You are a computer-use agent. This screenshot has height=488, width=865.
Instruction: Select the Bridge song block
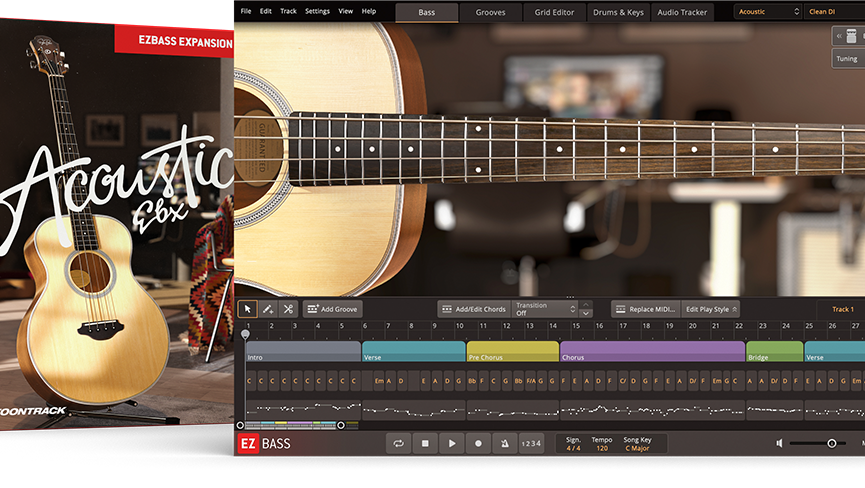(774, 351)
